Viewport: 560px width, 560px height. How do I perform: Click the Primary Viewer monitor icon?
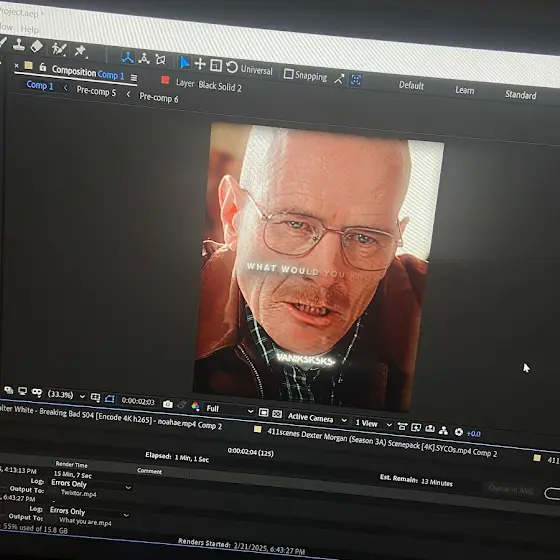pyautogui.click(x=22, y=391)
